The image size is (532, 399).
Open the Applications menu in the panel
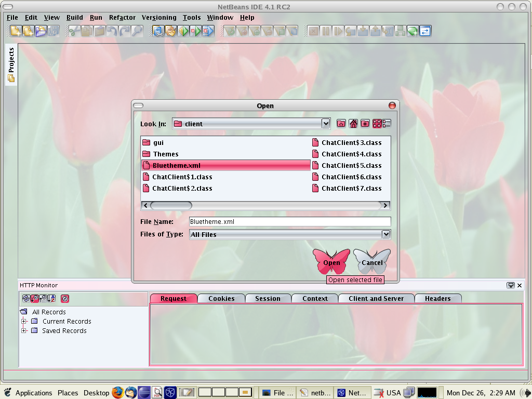coord(34,393)
